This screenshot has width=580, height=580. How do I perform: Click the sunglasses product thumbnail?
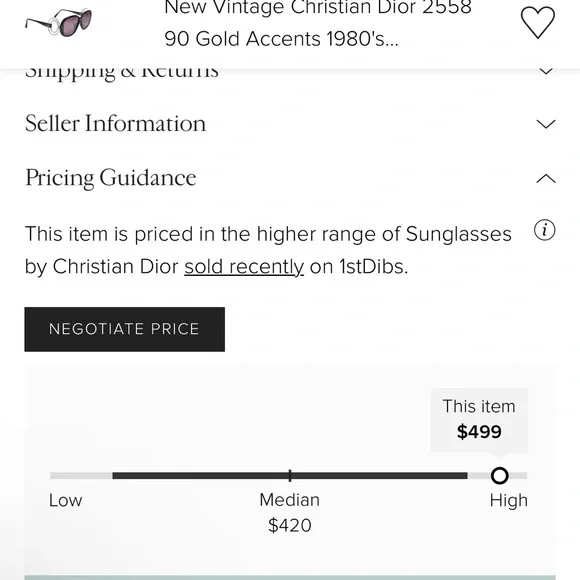pyautogui.click(x=58, y=23)
